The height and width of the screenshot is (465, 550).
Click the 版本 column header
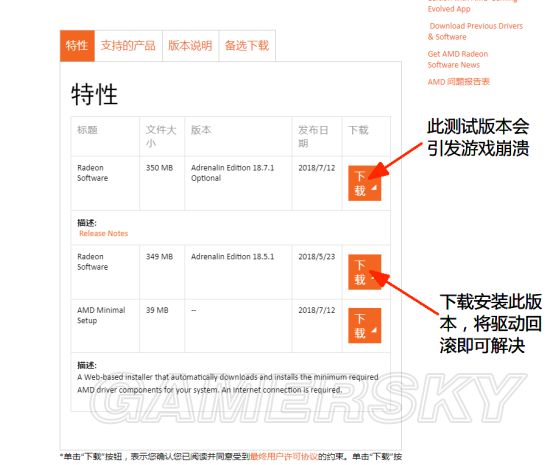coord(201,130)
